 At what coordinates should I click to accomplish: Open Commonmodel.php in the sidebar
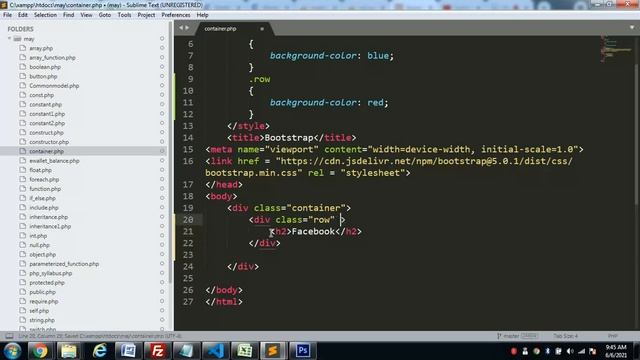(54, 86)
